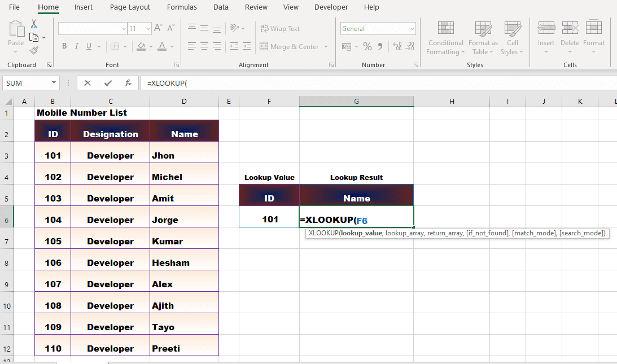Open Cell Styles gallery
This screenshot has height=364, width=617.
[513, 38]
